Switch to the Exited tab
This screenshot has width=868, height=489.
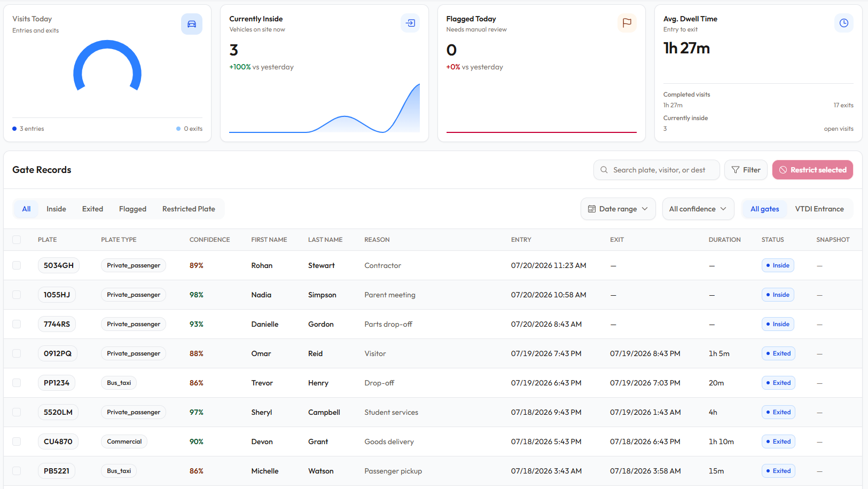92,209
